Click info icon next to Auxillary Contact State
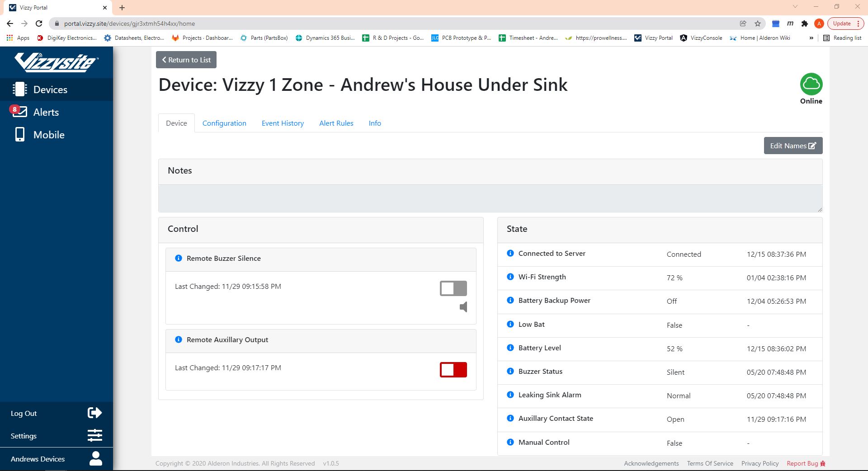Viewport: 868px width, 471px height. (510, 418)
